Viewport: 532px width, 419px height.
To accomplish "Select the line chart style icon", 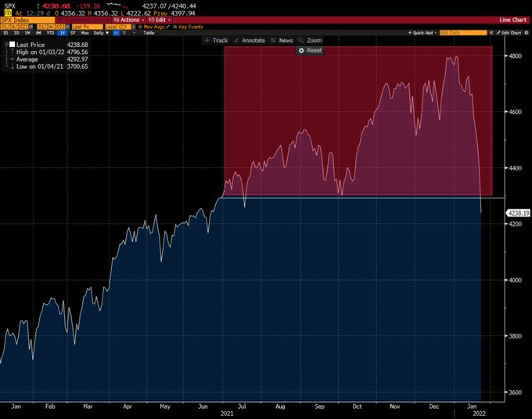I will 116,33.
